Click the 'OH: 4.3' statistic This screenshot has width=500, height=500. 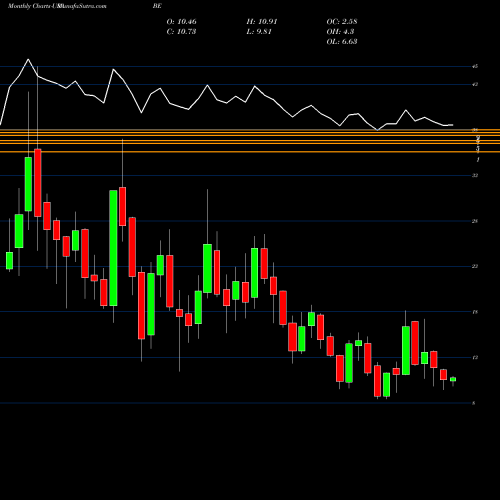pos(340,32)
